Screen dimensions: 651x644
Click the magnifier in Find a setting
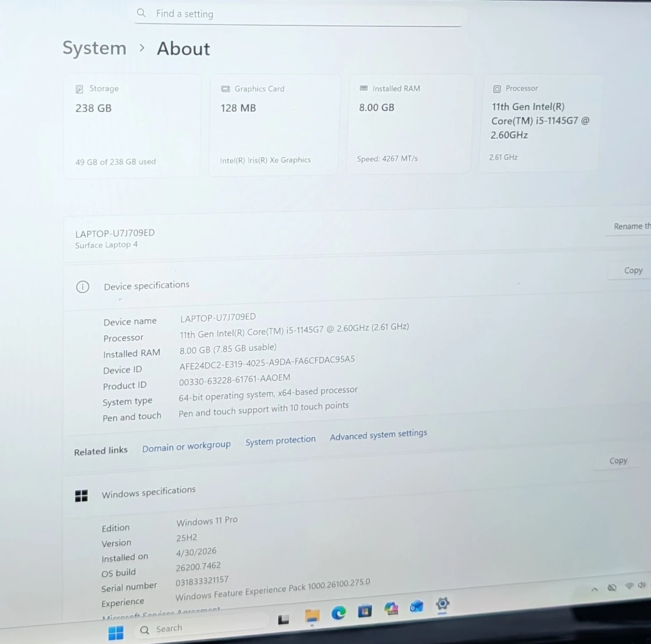click(x=142, y=13)
